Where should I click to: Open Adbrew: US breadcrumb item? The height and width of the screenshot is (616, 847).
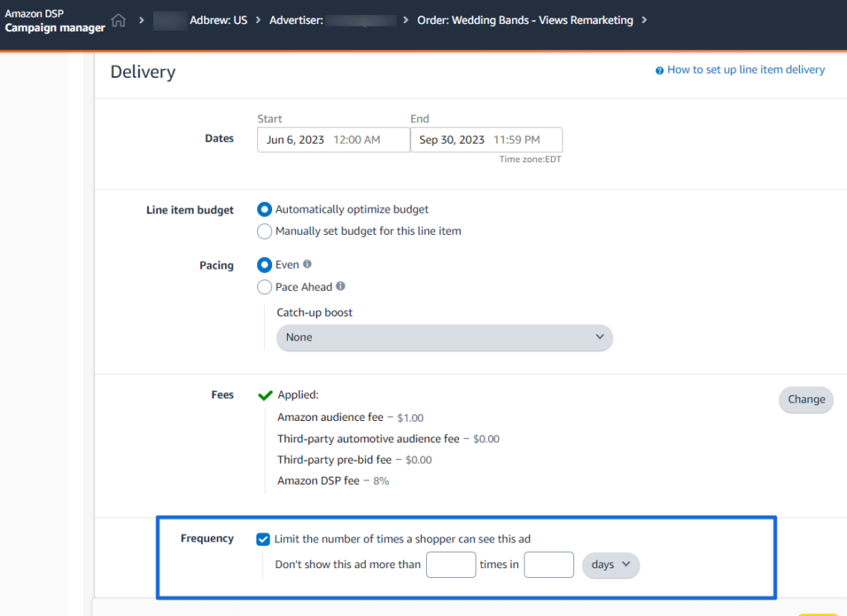218,21
